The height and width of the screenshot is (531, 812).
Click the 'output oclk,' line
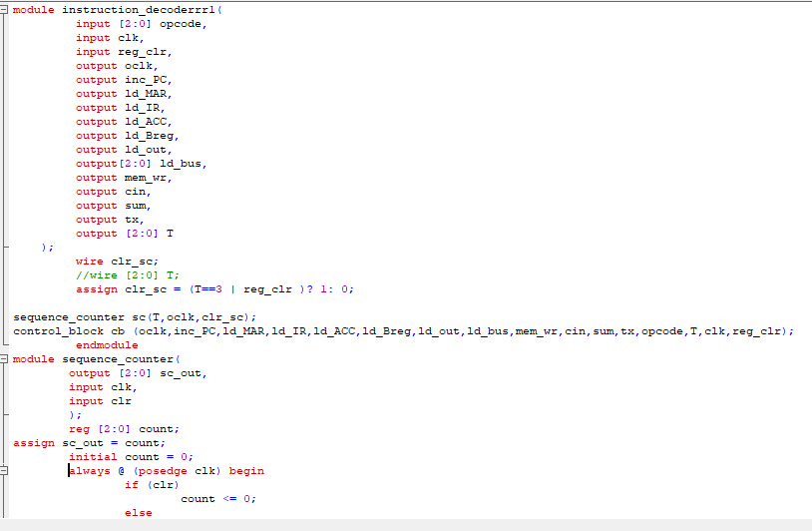point(117,66)
